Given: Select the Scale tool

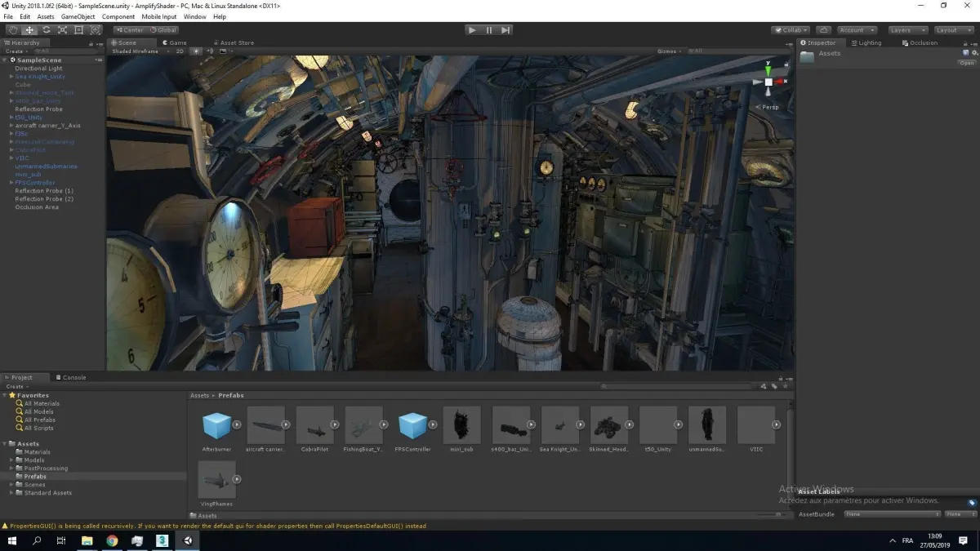Looking at the screenshot, I should tap(62, 30).
